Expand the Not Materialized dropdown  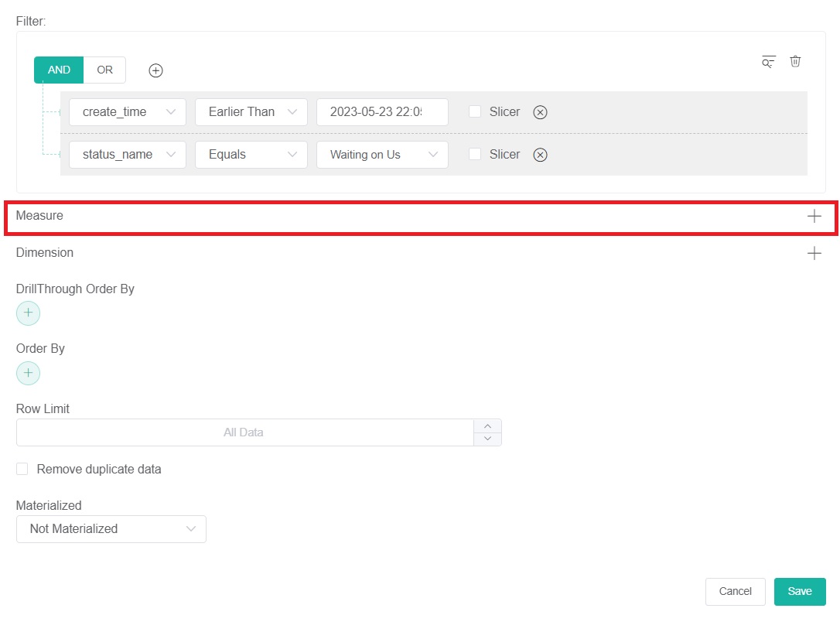click(x=111, y=529)
